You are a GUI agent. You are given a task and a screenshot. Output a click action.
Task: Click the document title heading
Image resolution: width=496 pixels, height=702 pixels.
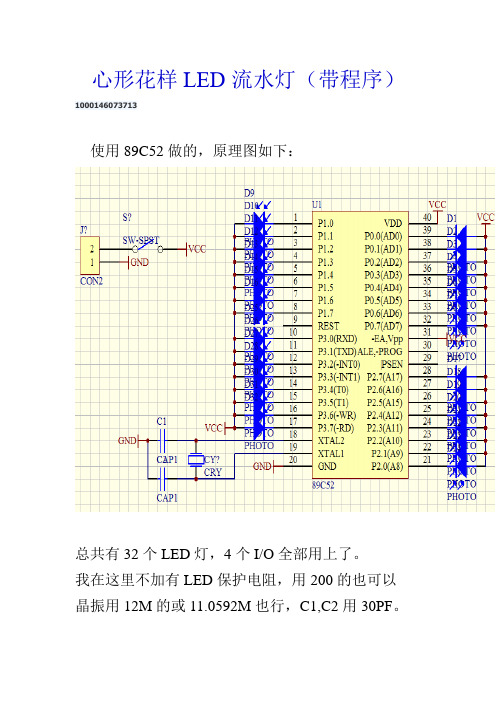pyautogui.click(x=244, y=80)
